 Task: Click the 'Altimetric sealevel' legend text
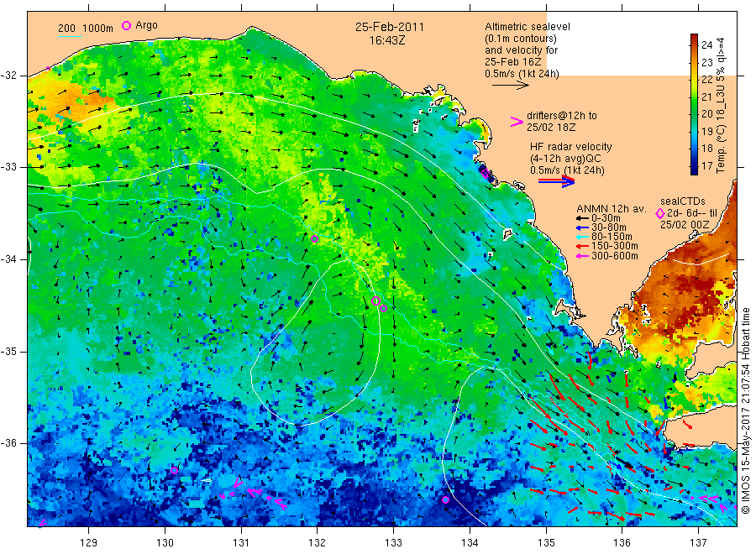click(x=527, y=27)
